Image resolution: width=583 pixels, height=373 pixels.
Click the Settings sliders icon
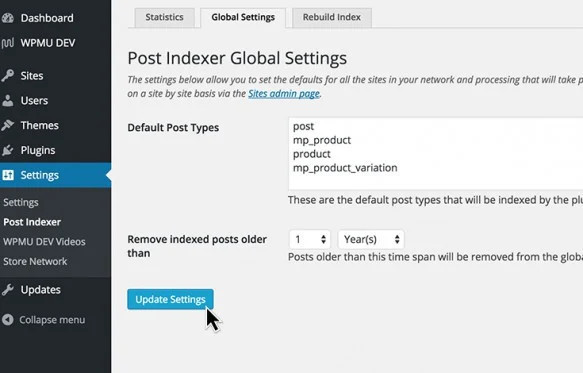click(7, 175)
